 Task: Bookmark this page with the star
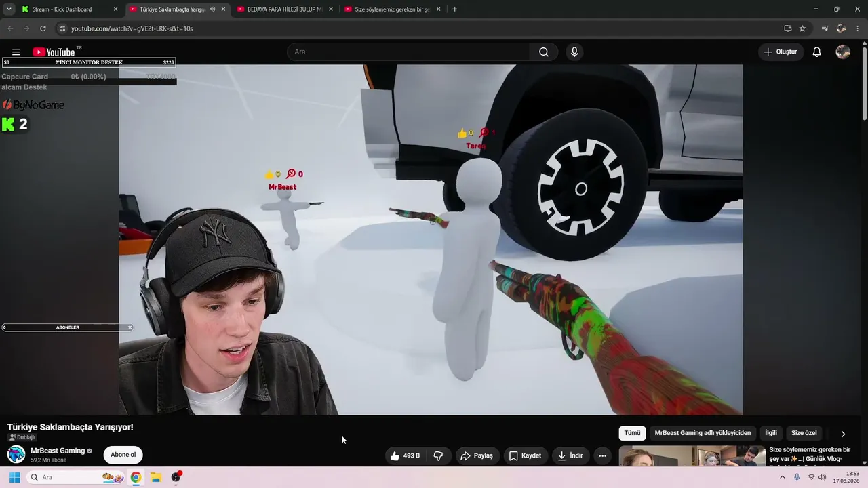coord(802,28)
